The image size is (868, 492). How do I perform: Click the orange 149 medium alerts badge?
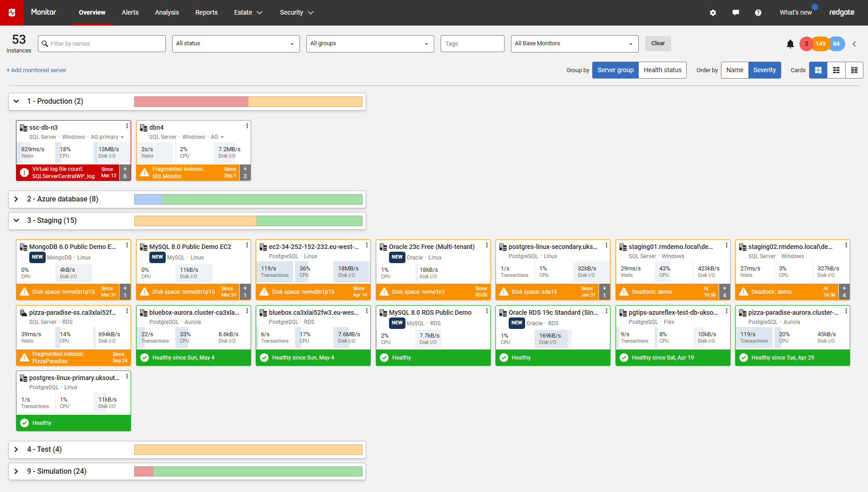pos(821,44)
